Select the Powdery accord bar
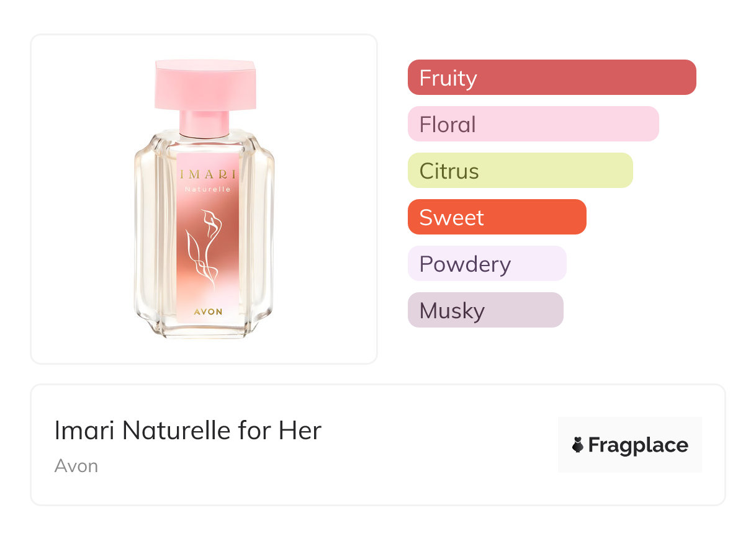The width and height of the screenshot is (756, 536). click(487, 264)
